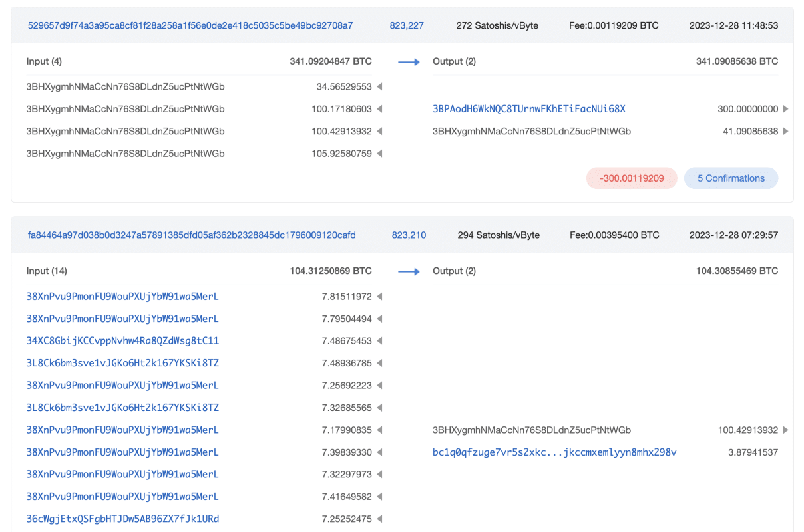Viewport: 804px width, 532px height.
Task: Expand the output row for 100.42913932 BTC
Action: pyautogui.click(x=785, y=430)
